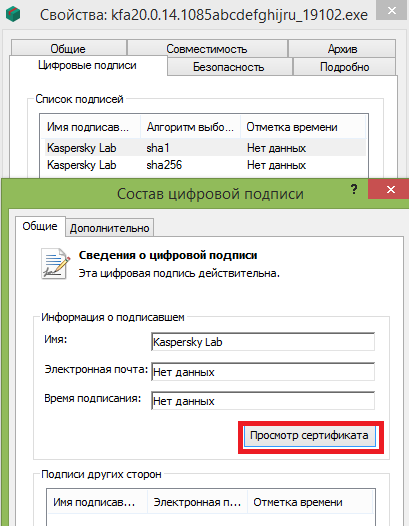Screen dimensions: 409x526
Task: Select the Kaspersky Lab sha1 signature row
Action: tap(205, 148)
